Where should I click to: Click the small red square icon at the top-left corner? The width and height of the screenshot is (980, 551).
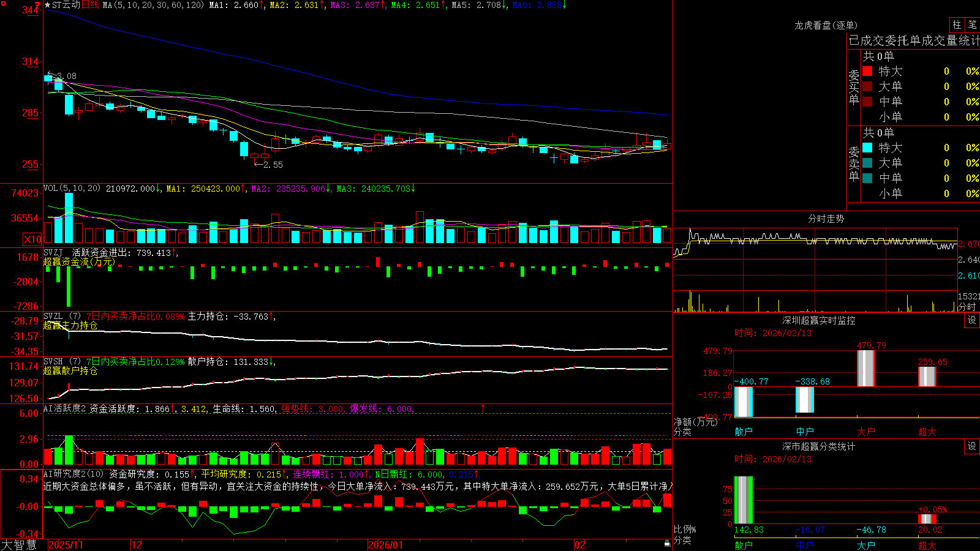coord(2,4)
